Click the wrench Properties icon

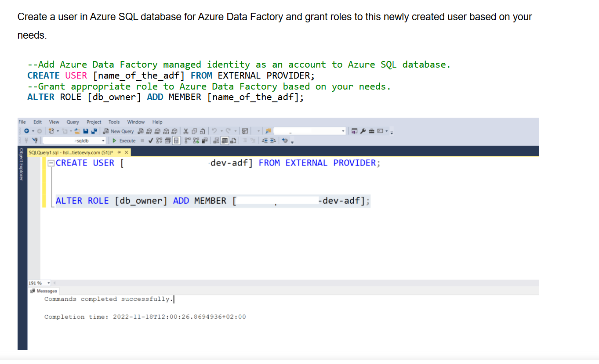[363, 131]
